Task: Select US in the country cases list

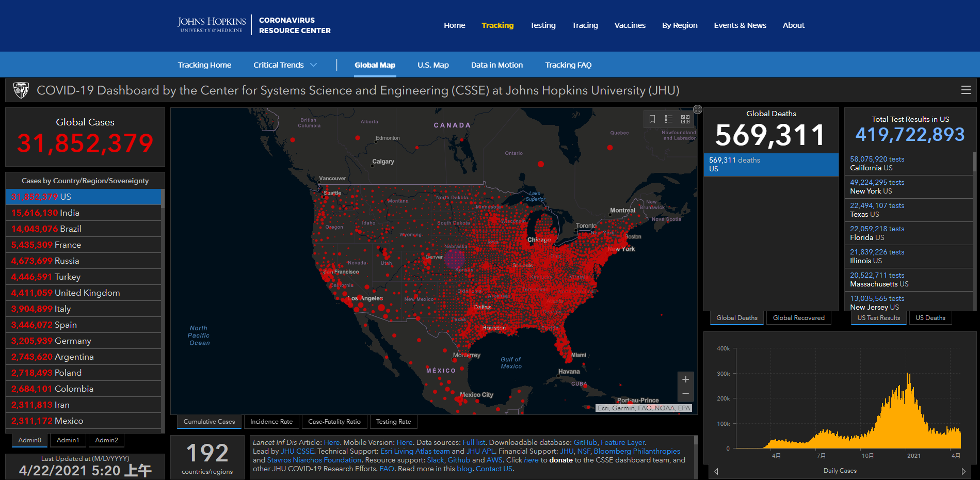Action: tap(83, 197)
